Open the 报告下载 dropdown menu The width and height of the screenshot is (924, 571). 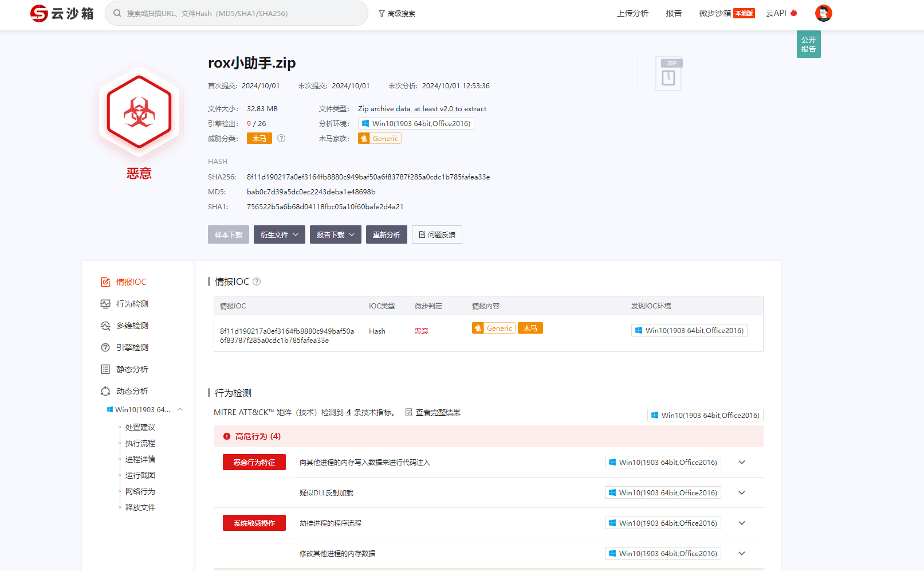[335, 234]
